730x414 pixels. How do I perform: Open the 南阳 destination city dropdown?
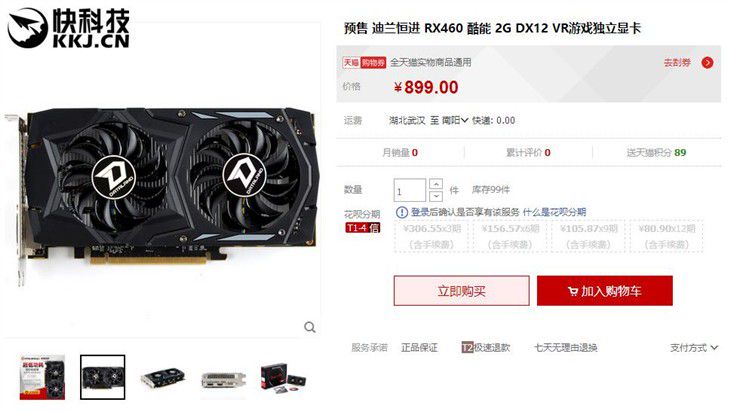[x=455, y=121]
